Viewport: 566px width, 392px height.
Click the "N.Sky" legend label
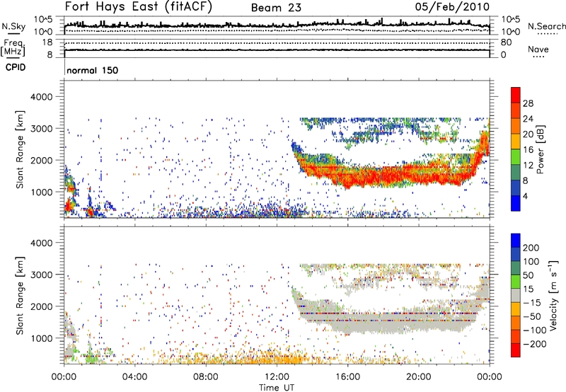point(13,26)
